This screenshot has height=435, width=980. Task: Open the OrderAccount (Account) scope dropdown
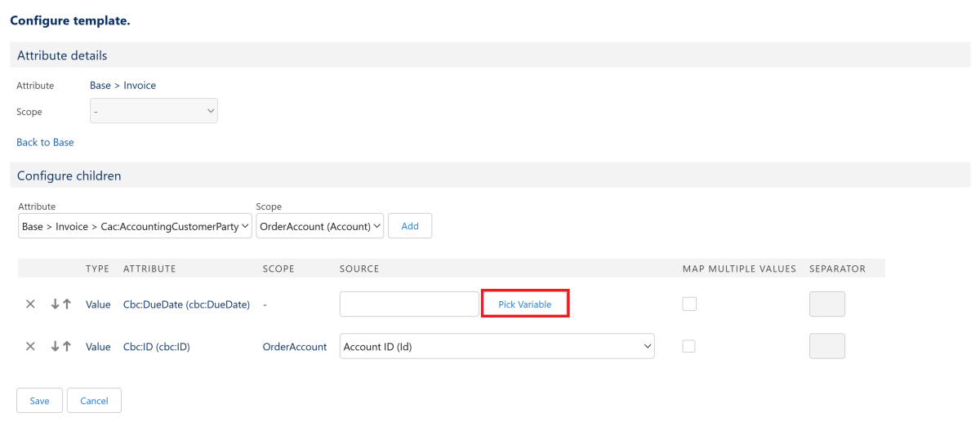pos(319,226)
